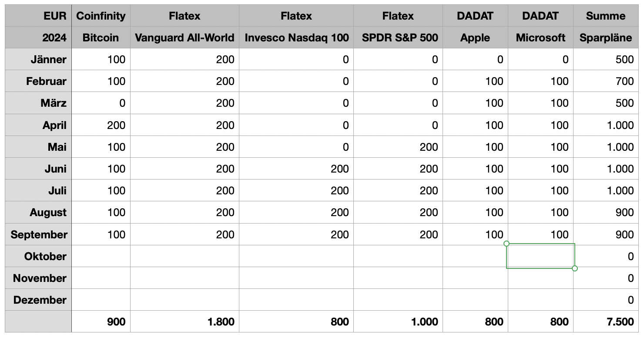The width and height of the screenshot is (644, 339).
Task: Click the Apple column header cell
Action: (x=475, y=38)
